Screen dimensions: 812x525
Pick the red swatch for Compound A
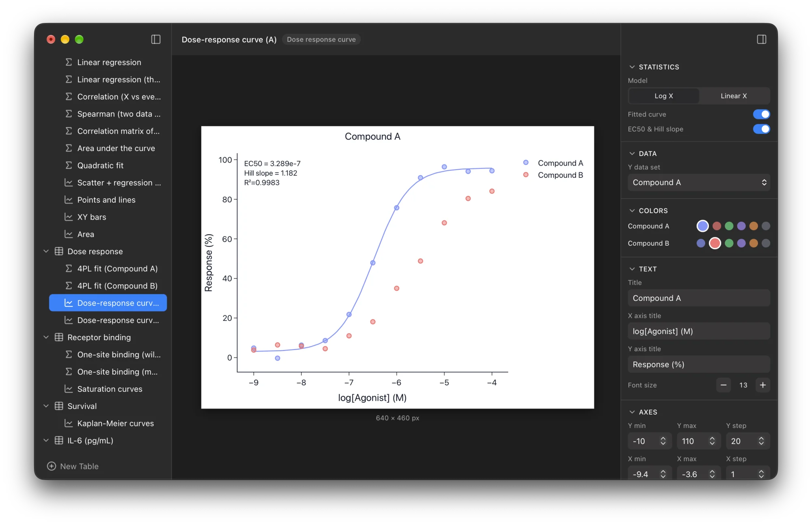pyautogui.click(x=717, y=226)
